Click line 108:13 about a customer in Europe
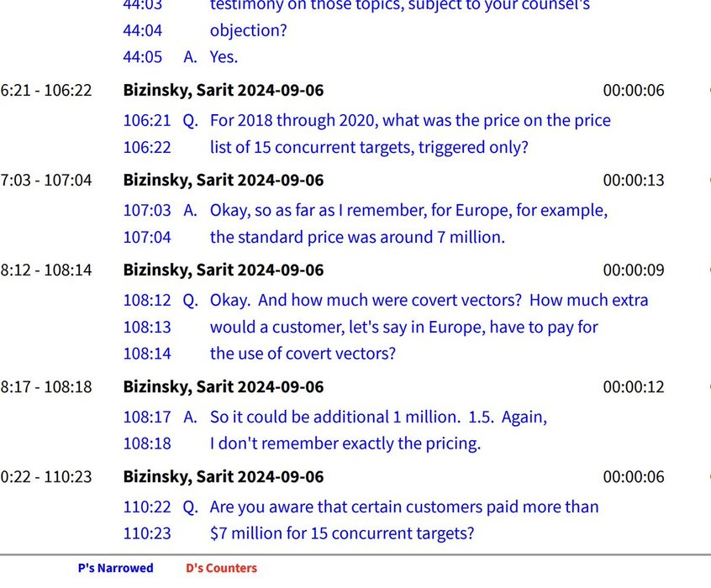The height and width of the screenshot is (588, 711). coord(361,327)
